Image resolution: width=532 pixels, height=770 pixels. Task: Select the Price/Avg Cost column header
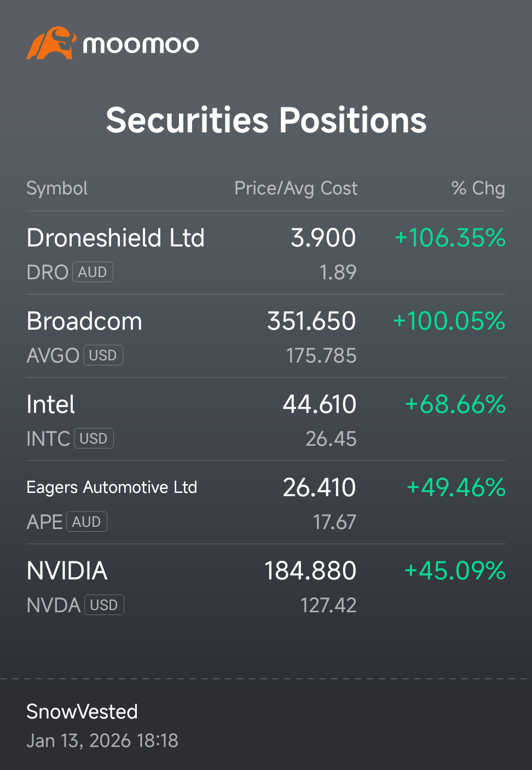point(296,188)
